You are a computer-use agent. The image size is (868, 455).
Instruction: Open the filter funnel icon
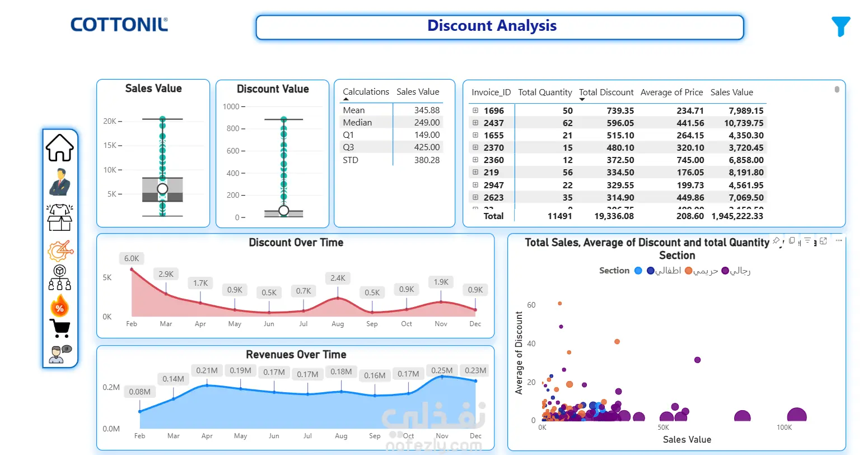point(841,26)
